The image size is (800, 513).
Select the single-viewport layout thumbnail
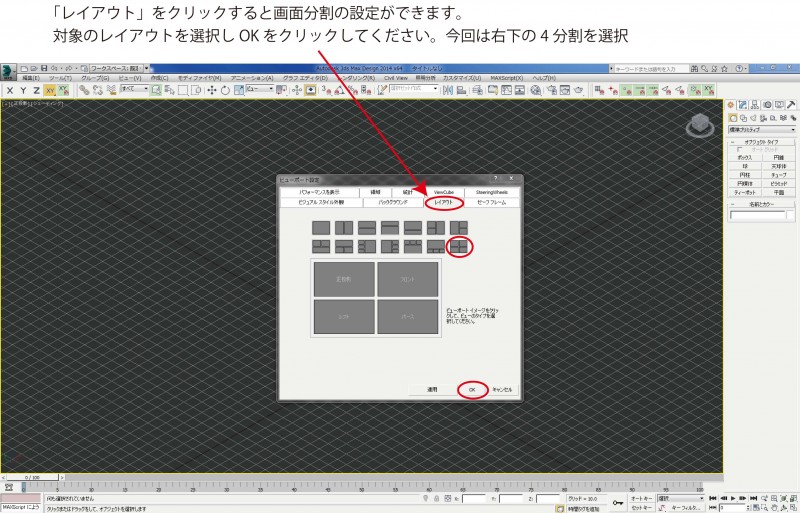(321, 226)
